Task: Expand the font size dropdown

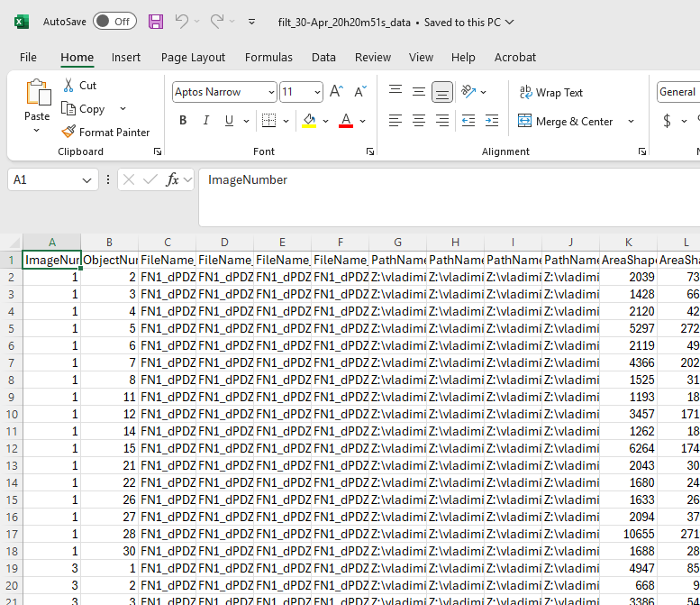Action: click(317, 92)
